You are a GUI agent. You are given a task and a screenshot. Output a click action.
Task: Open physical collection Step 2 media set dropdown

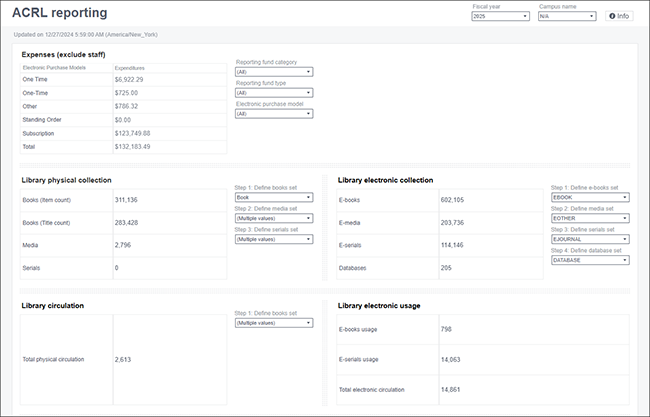[x=274, y=218]
